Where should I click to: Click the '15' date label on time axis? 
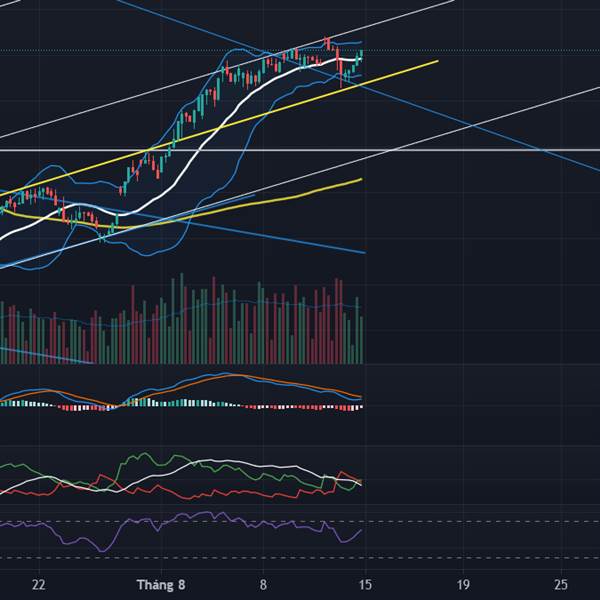(x=365, y=585)
